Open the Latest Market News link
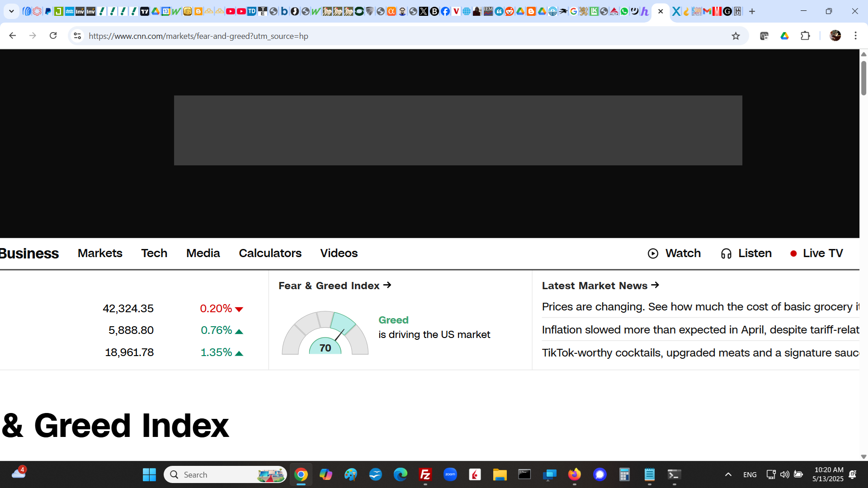The height and width of the screenshot is (488, 868). [x=600, y=286]
